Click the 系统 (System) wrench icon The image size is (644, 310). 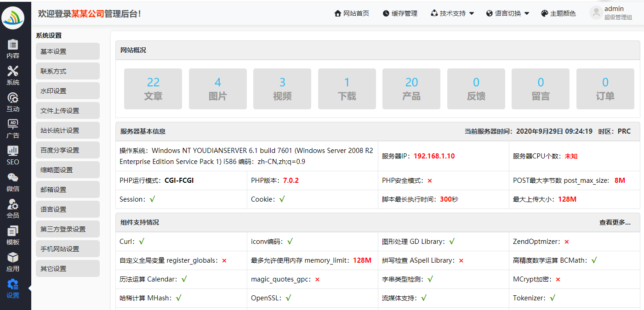click(13, 76)
